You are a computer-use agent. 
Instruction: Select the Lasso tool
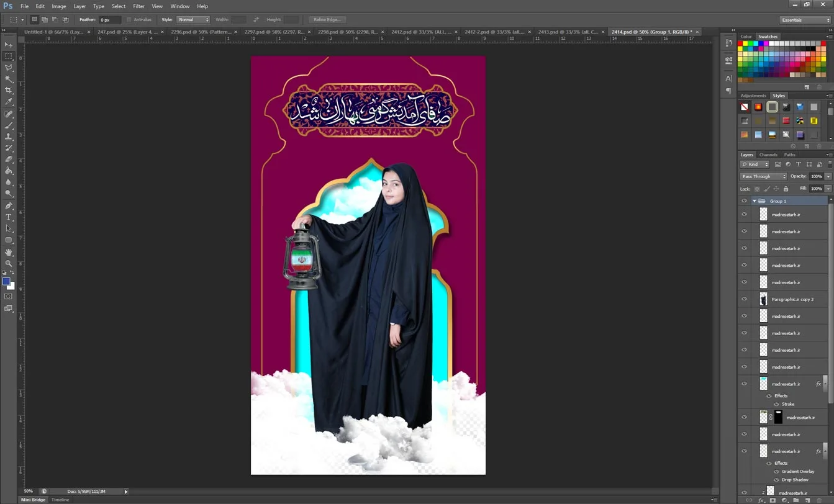tap(9, 68)
